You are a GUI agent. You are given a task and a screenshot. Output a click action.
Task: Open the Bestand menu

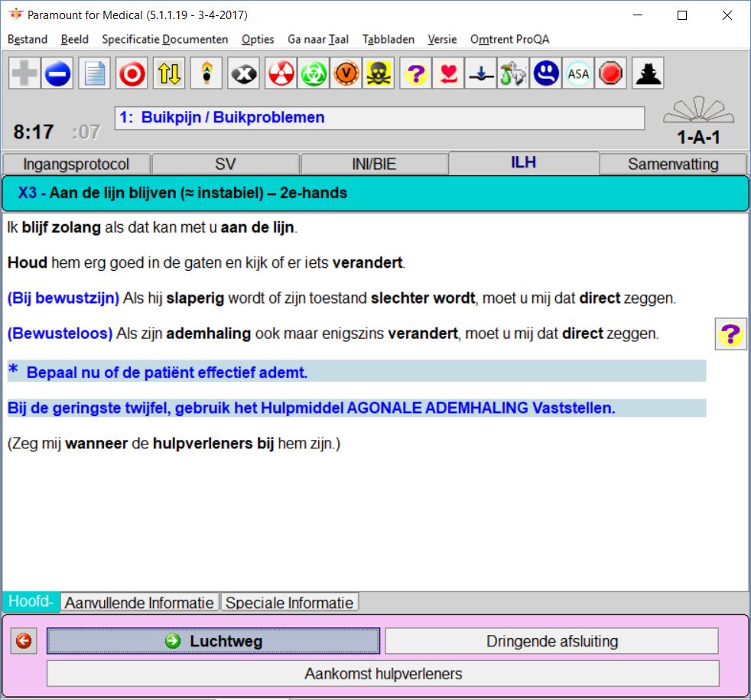(28, 39)
